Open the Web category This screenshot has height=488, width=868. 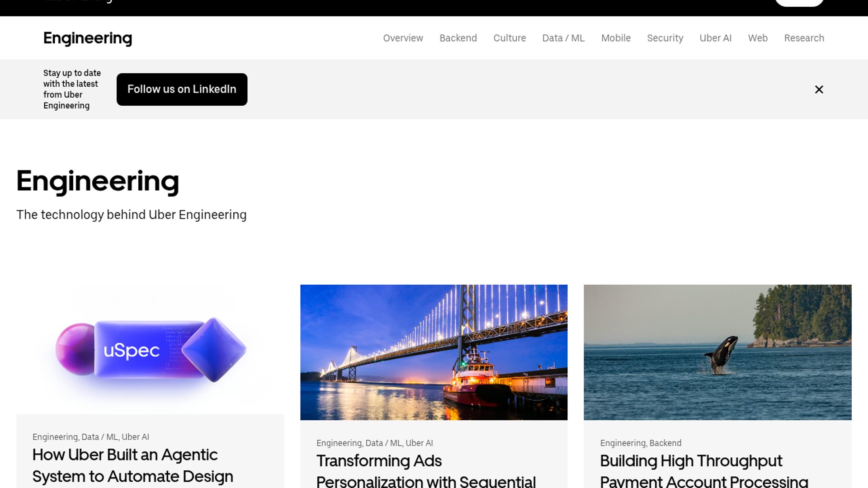[758, 38]
